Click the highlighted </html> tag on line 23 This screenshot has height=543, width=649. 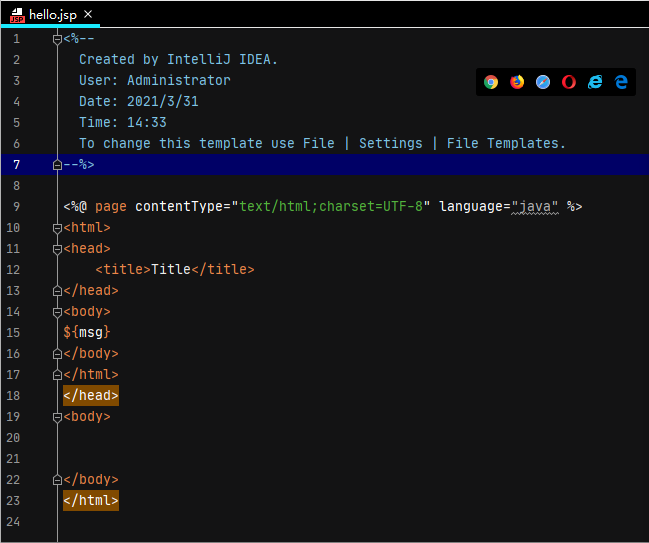pos(91,501)
